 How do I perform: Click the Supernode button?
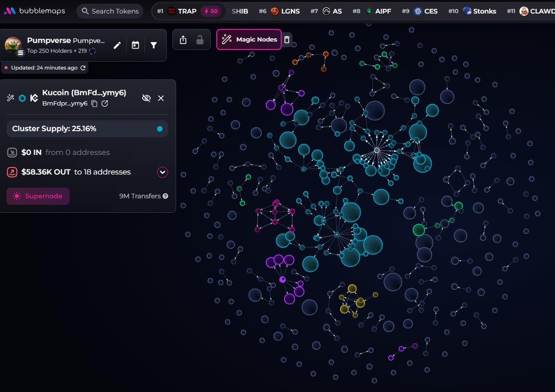click(38, 196)
